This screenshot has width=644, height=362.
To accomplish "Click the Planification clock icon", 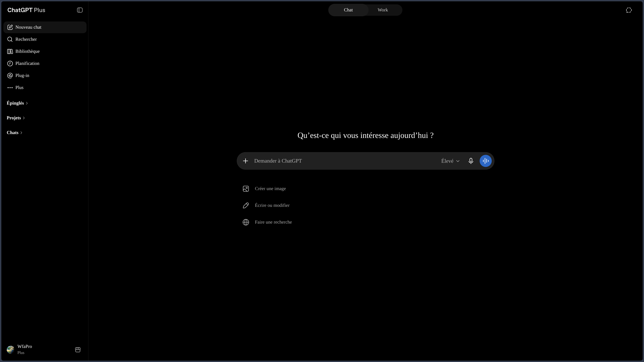I will click(10, 64).
